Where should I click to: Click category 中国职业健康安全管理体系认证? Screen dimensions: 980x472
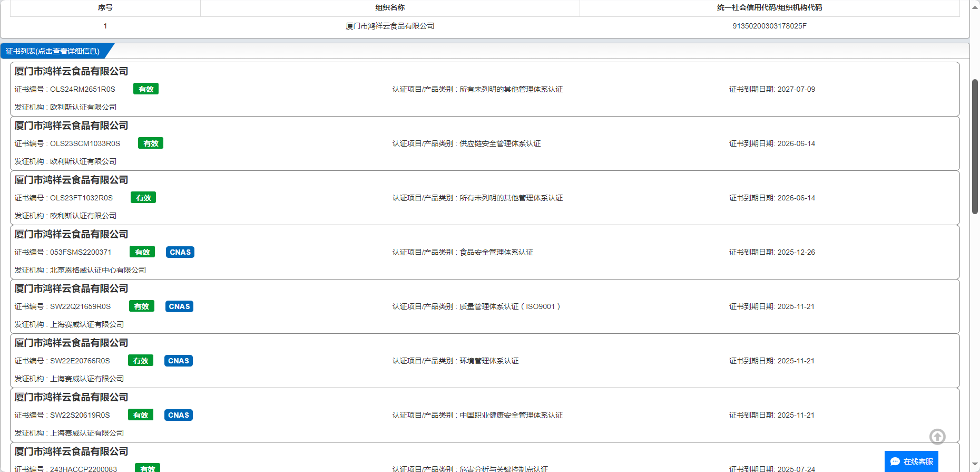pyautogui.click(x=511, y=415)
